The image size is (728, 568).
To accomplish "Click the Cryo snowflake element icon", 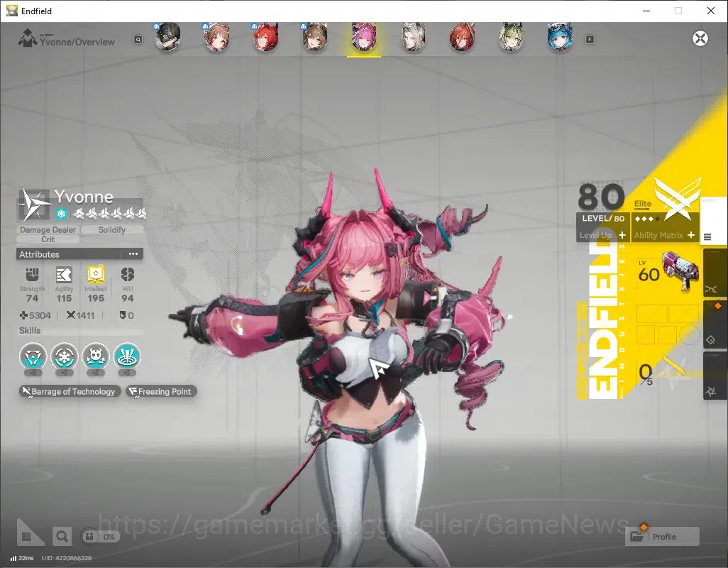I will point(61,214).
